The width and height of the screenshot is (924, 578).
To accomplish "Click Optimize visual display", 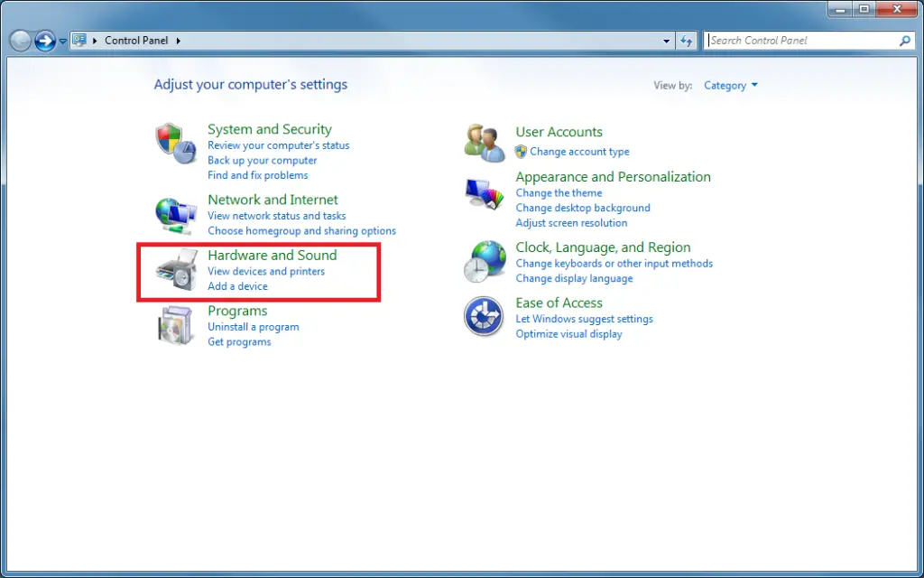I will 568,334.
